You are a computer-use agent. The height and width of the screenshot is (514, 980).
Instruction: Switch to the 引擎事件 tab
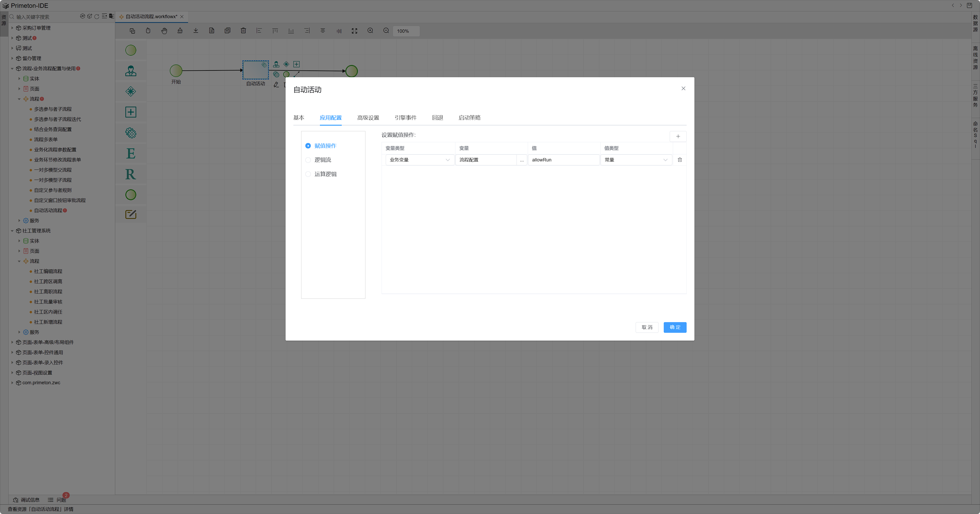click(x=405, y=118)
